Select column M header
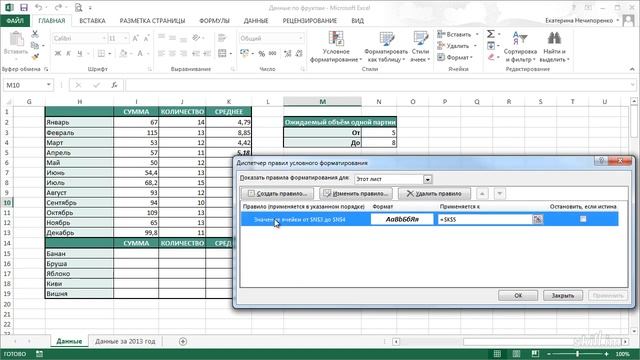Screen dimensions: 640x360 322,101
